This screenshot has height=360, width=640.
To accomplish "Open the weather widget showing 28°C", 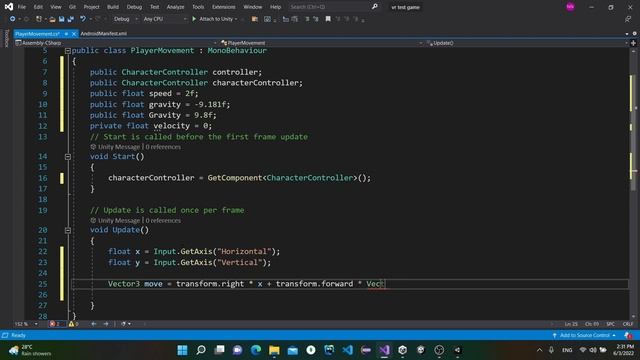I will coord(31,350).
